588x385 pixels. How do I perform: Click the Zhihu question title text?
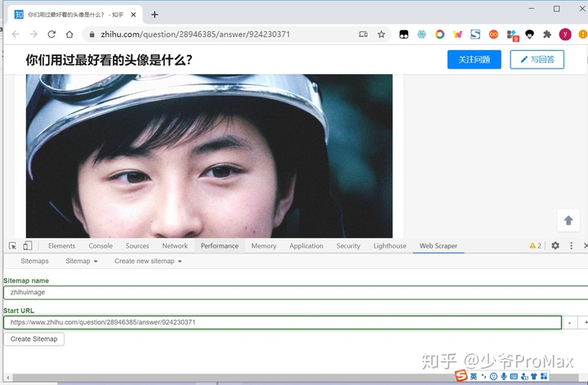109,60
